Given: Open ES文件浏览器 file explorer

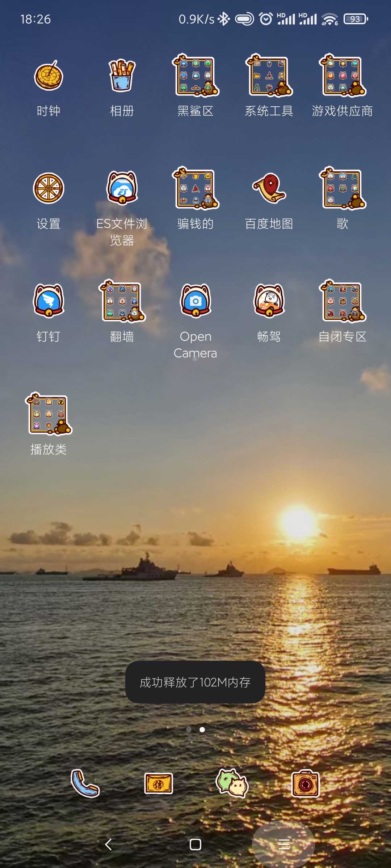Looking at the screenshot, I should [x=122, y=188].
